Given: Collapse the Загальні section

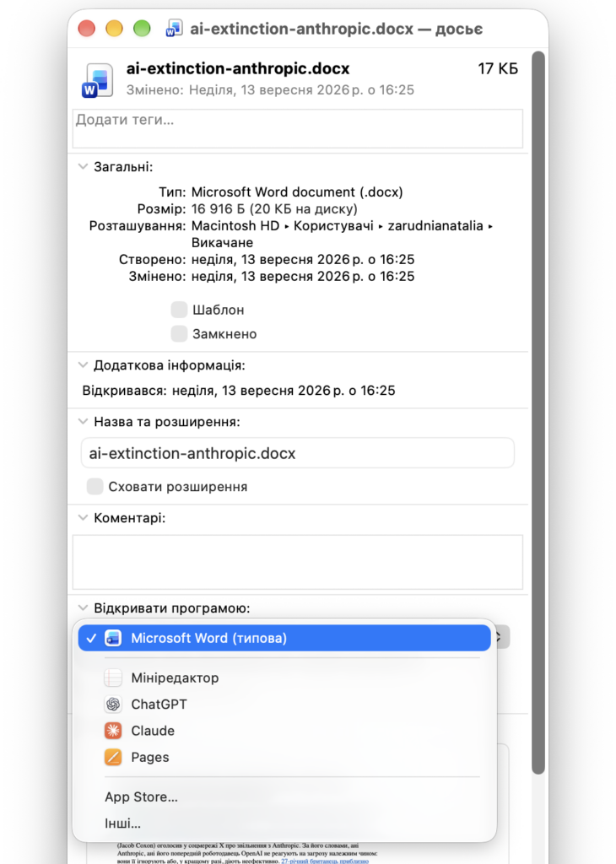Looking at the screenshot, I should 83,166.
